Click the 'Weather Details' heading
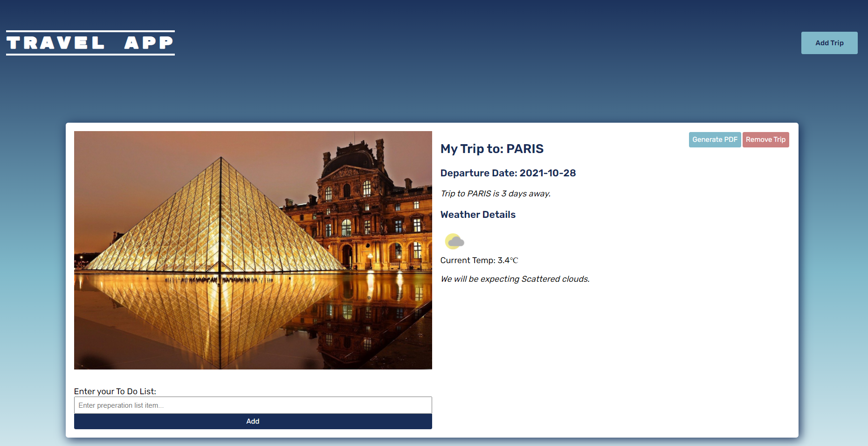Image resolution: width=868 pixels, height=446 pixels. click(478, 215)
